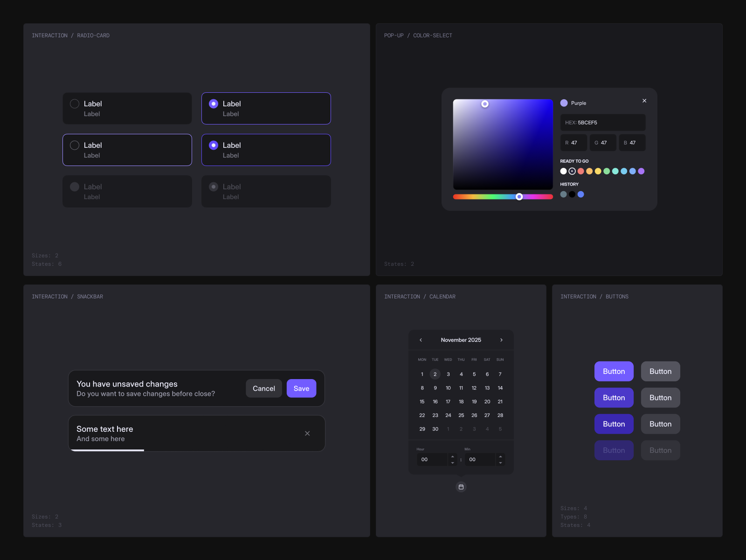Pick the selected dark ringed Ready To Go swatch

[572, 171]
